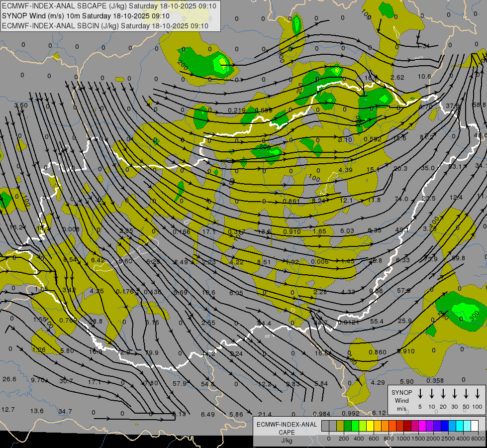Click the SYNOP Wind legend arrow above 30
Viewport: 487px width, 448px height.
[454, 394]
